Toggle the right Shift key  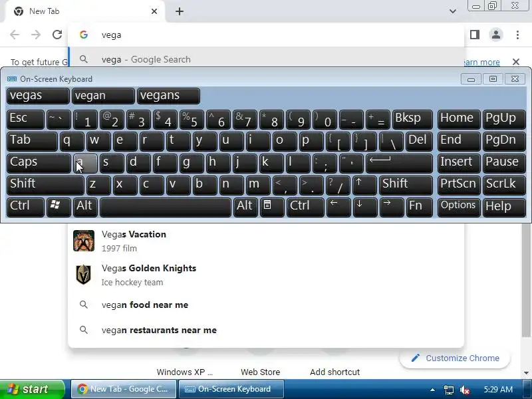[406, 186]
